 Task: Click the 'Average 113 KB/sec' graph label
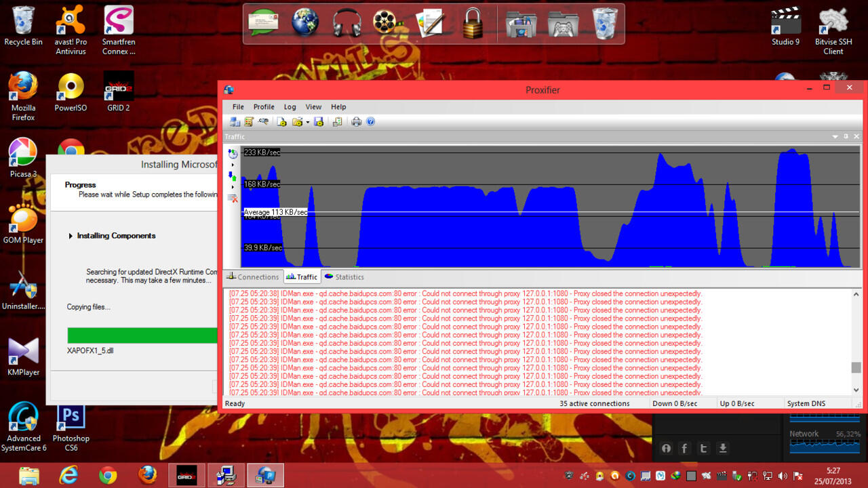(x=275, y=212)
